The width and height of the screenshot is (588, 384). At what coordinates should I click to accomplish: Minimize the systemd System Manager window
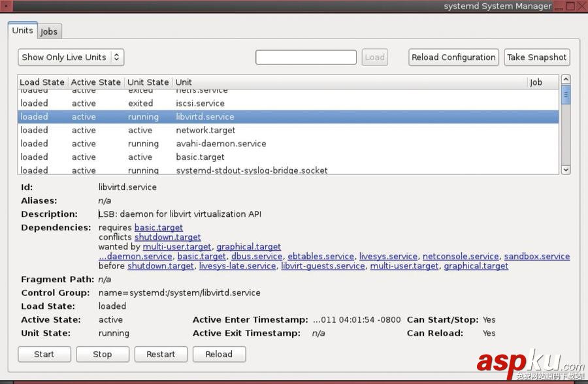pyautogui.click(x=559, y=7)
